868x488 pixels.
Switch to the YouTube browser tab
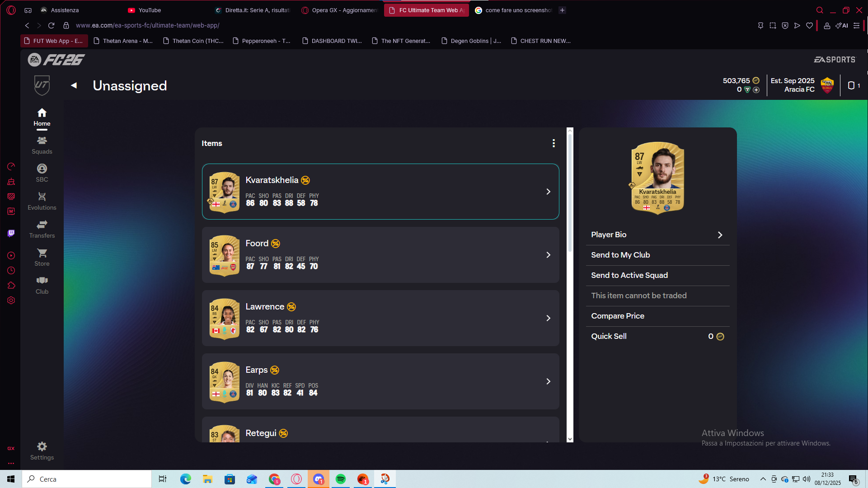coord(149,10)
